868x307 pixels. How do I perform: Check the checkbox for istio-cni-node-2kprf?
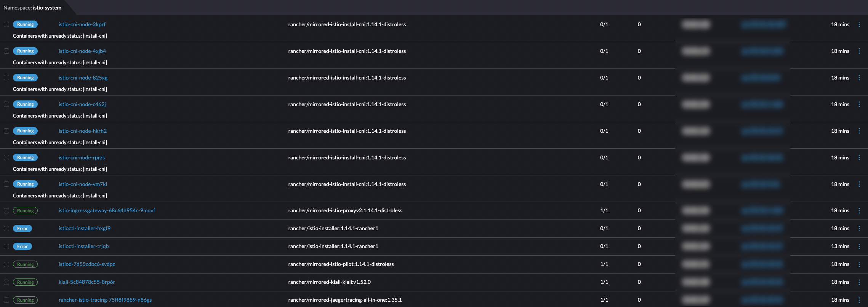[6, 24]
